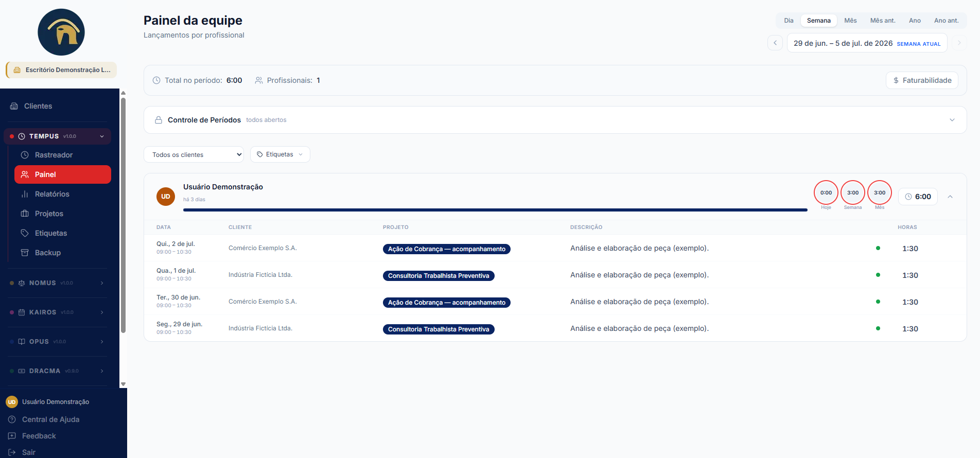This screenshot has width=980, height=458.
Task: Open Central de Ajuda help icon
Action: tap(12, 419)
